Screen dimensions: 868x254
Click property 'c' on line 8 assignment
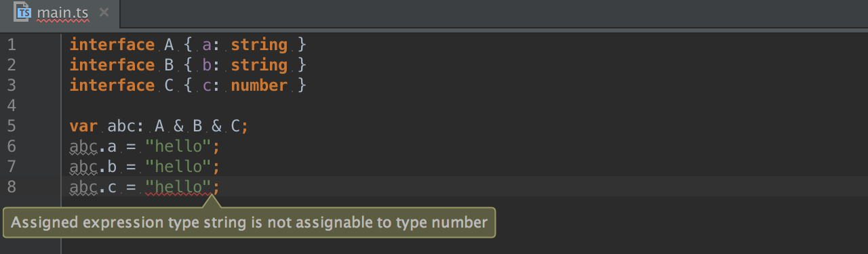(112, 188)
